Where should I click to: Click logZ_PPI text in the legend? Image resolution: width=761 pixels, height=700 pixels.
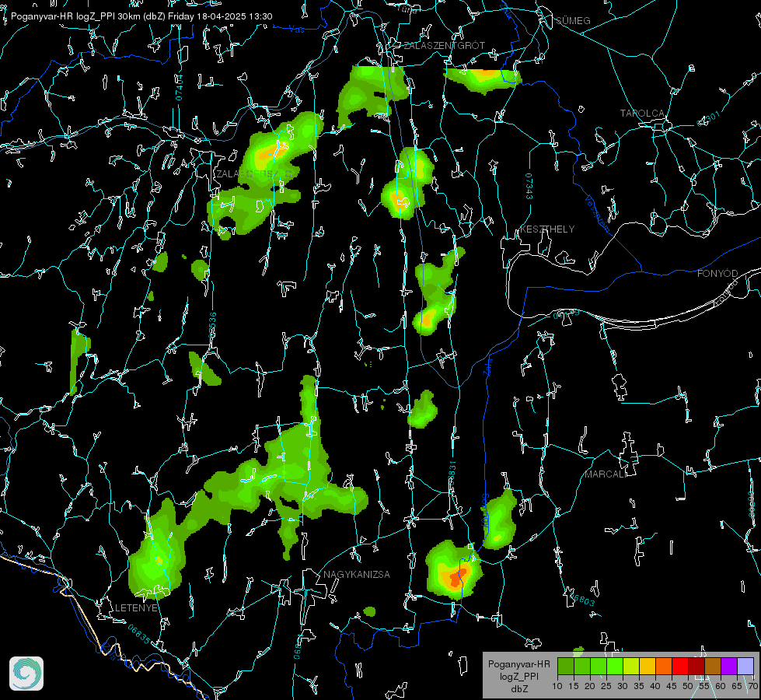click(x=518, y=676)
